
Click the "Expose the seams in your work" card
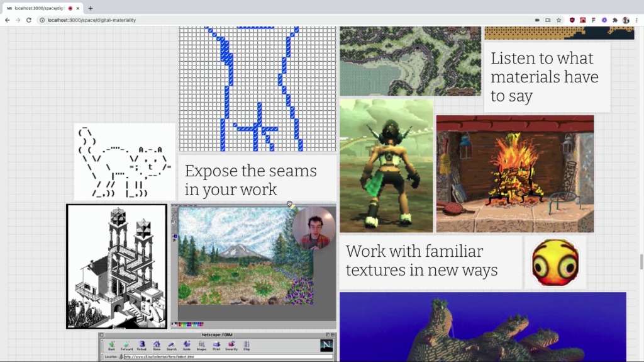tap(257, 178)
